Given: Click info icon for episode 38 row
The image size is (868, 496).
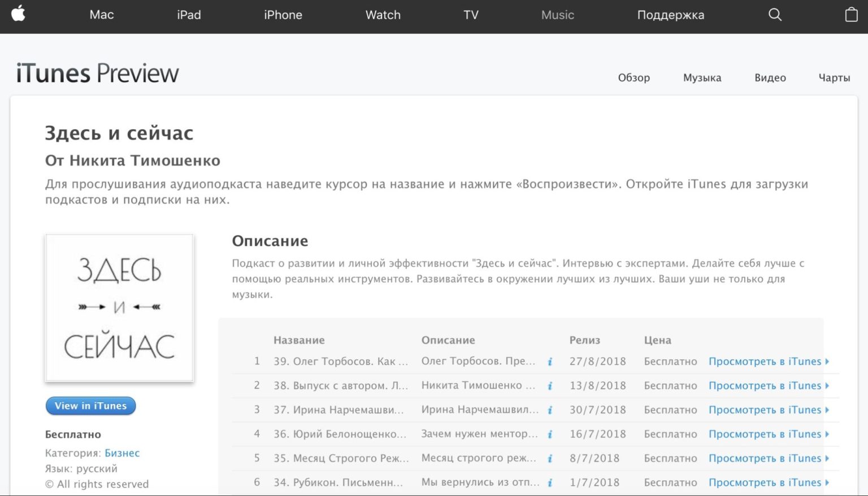Looking at the screenshot, I should tap(550, 386).
